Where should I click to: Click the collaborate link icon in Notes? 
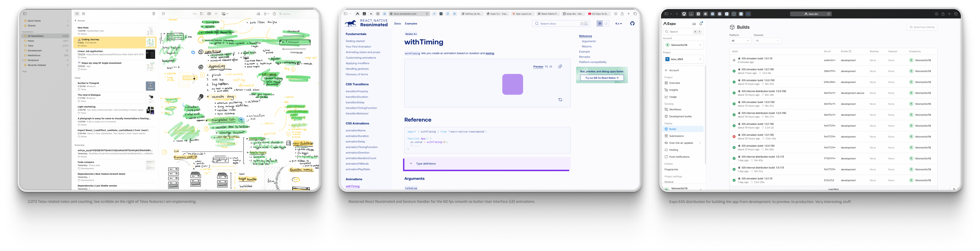(258, 14)
